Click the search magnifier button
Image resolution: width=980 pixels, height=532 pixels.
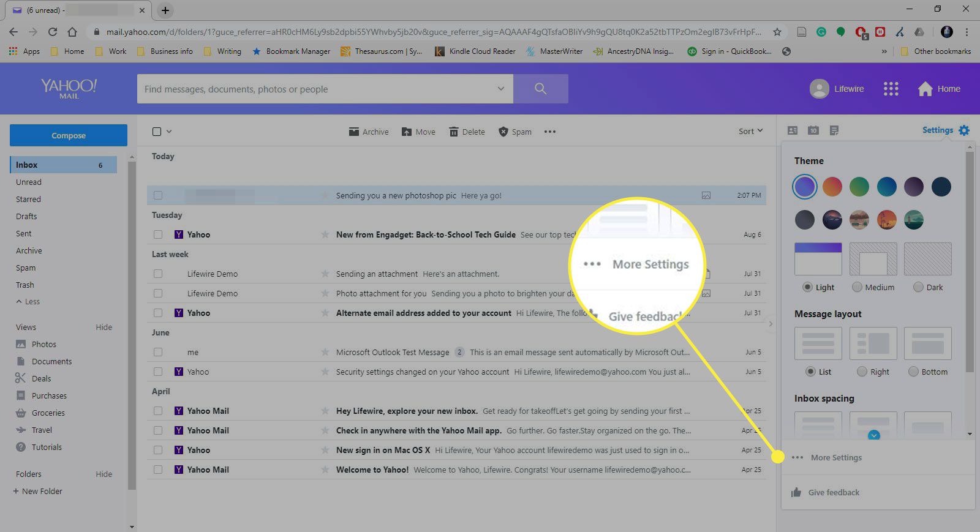pos(540,89)
